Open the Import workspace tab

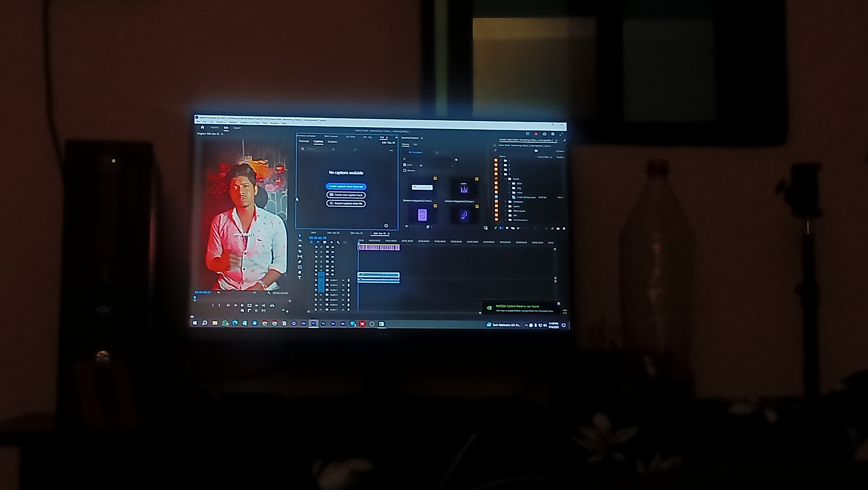point(214,128)
